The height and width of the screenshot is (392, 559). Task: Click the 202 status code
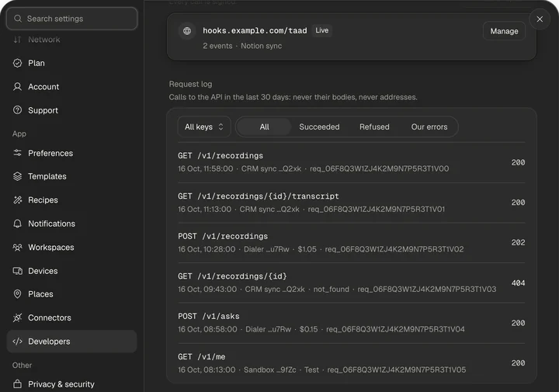coord(518,242)
